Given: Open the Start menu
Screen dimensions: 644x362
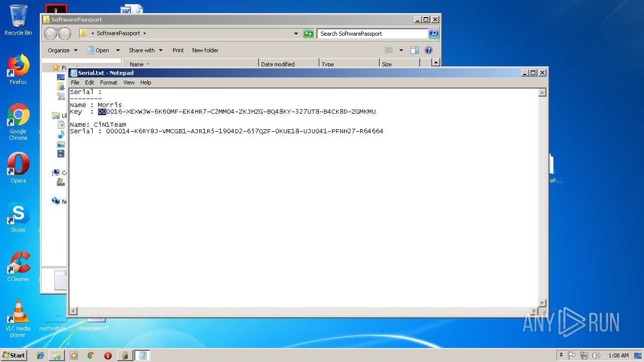Looking at the screenshot, I should (14, 355).
